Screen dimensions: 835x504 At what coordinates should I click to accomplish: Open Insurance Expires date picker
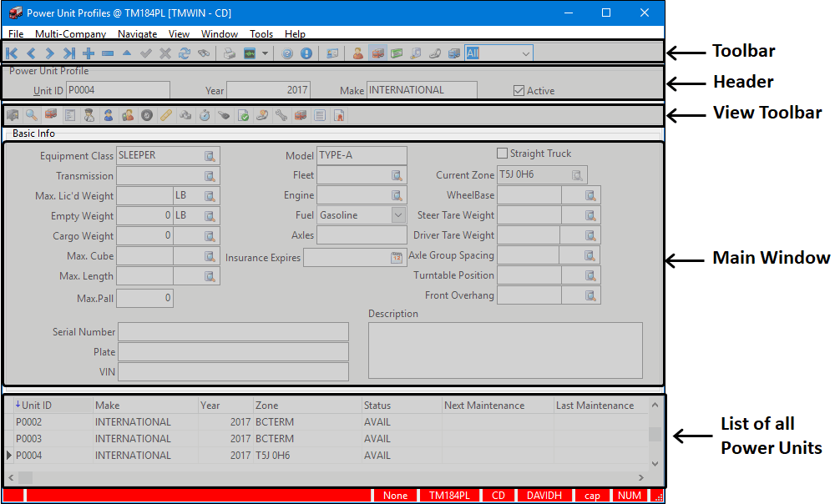(397, 258)
